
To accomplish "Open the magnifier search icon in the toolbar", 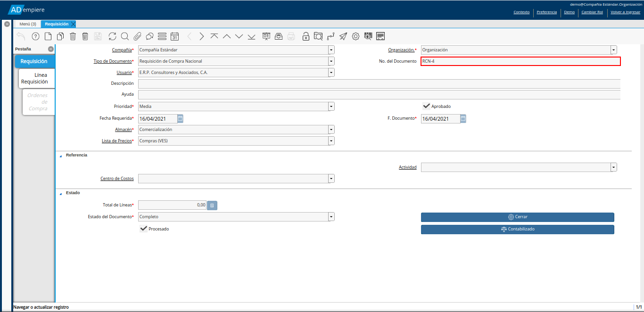I will pos(124,36).
